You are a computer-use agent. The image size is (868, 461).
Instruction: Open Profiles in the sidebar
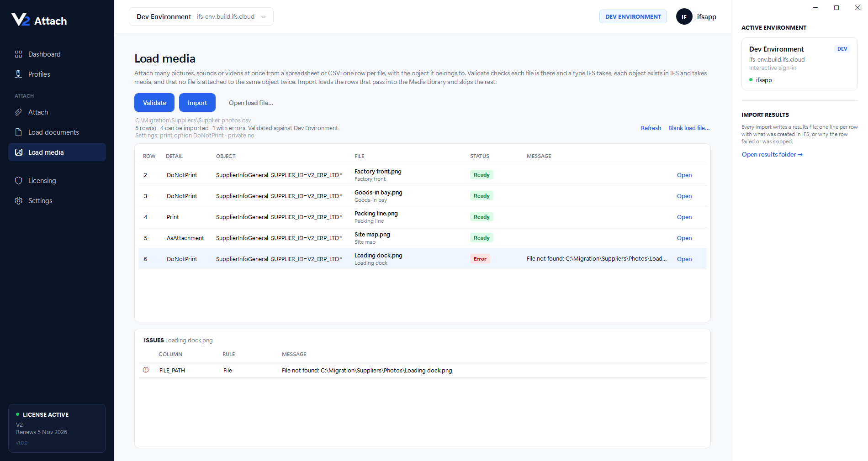pos(57,74)
